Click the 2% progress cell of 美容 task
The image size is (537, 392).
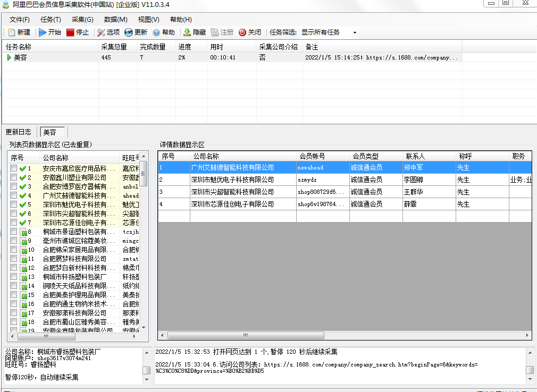191,57
